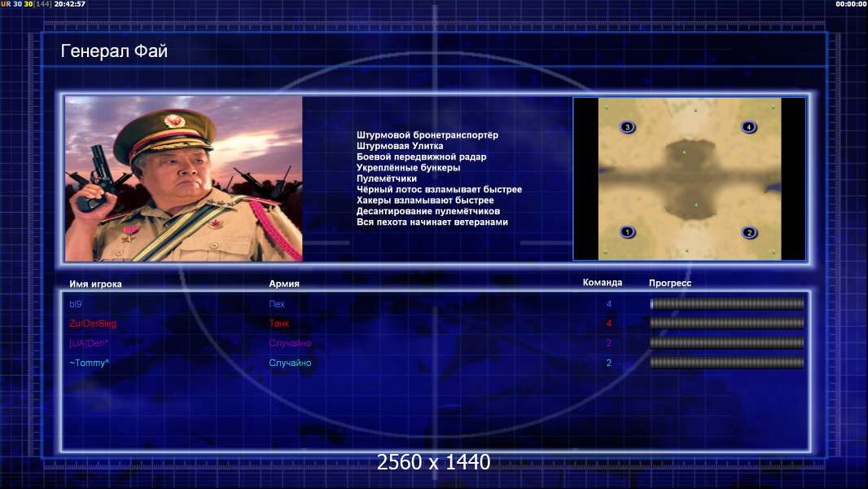Click team number 4 in Zu/DerSieg row
Image resolution: width=868 pixels, height=489 pixels.
tap(609, 324)
